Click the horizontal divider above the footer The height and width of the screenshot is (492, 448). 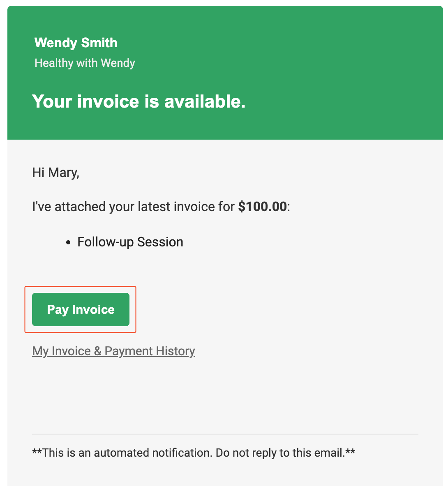[225, 434]
